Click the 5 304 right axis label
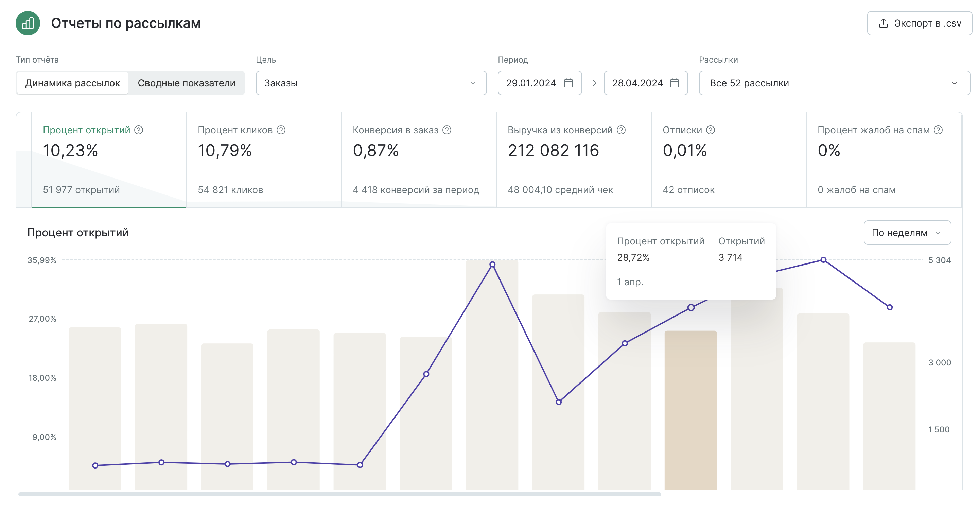Screen dimensions: 980x527 pyautogui.click(x=939, y=260)
